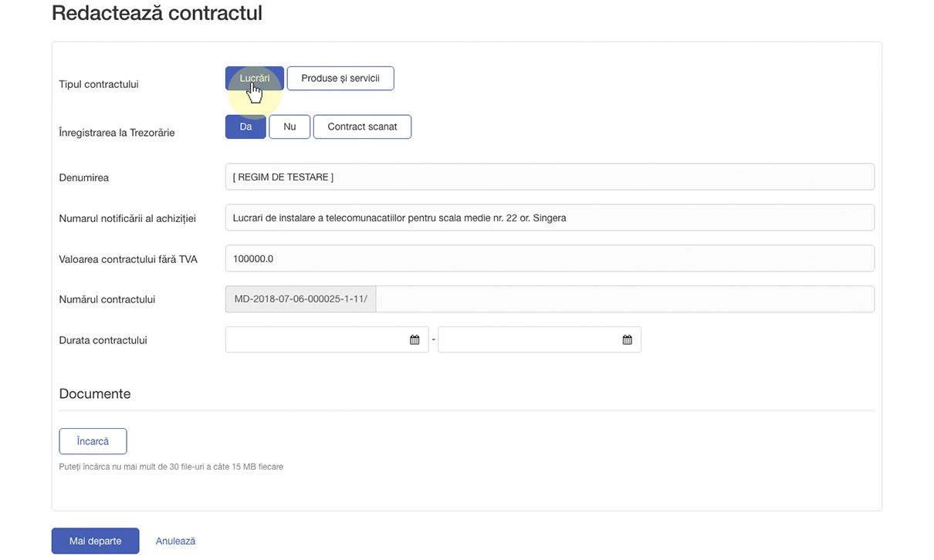Click the Denumirea text field

click(550, 177)
